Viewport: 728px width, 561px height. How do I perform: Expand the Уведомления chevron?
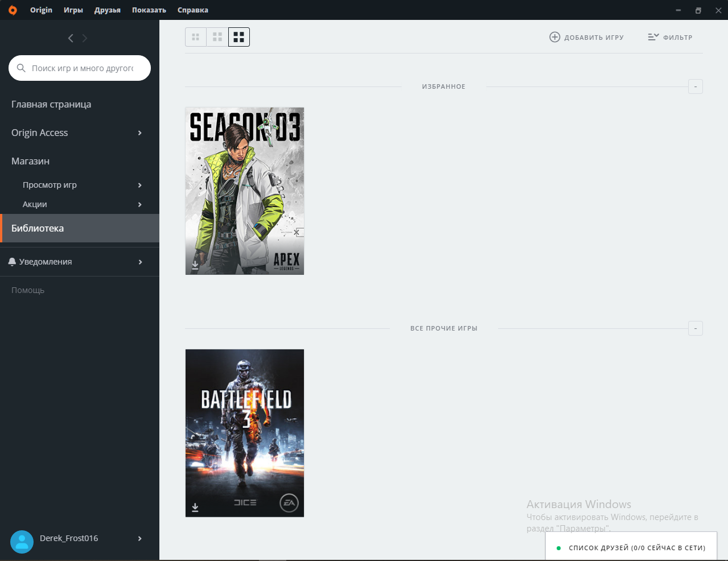[x=140, y=262]
